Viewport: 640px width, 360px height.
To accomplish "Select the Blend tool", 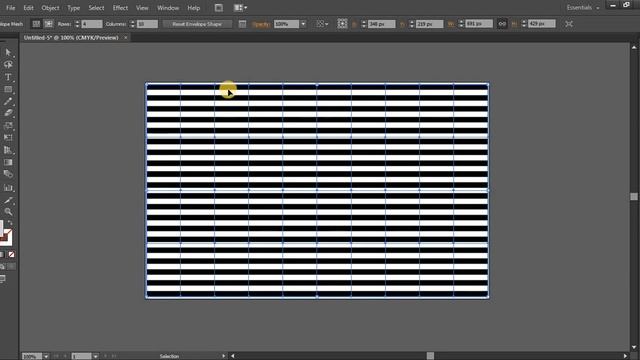I will 8,174.
